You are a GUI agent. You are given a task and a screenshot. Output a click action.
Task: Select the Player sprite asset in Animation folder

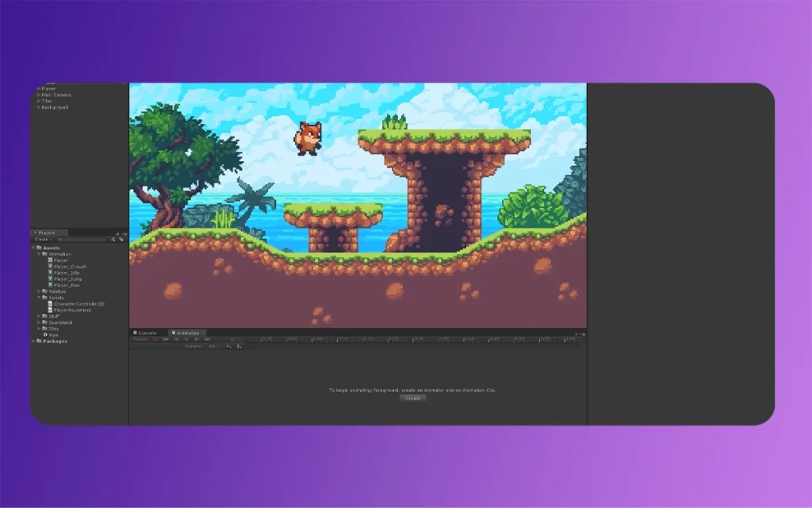[x=52, y=260]
